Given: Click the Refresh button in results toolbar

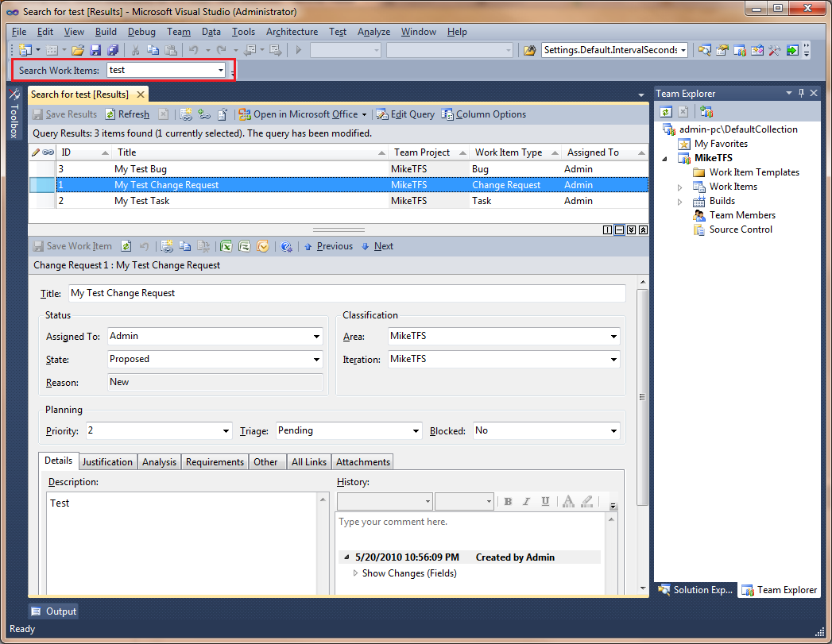Looking at the screenshot, I should coord(127,114).
